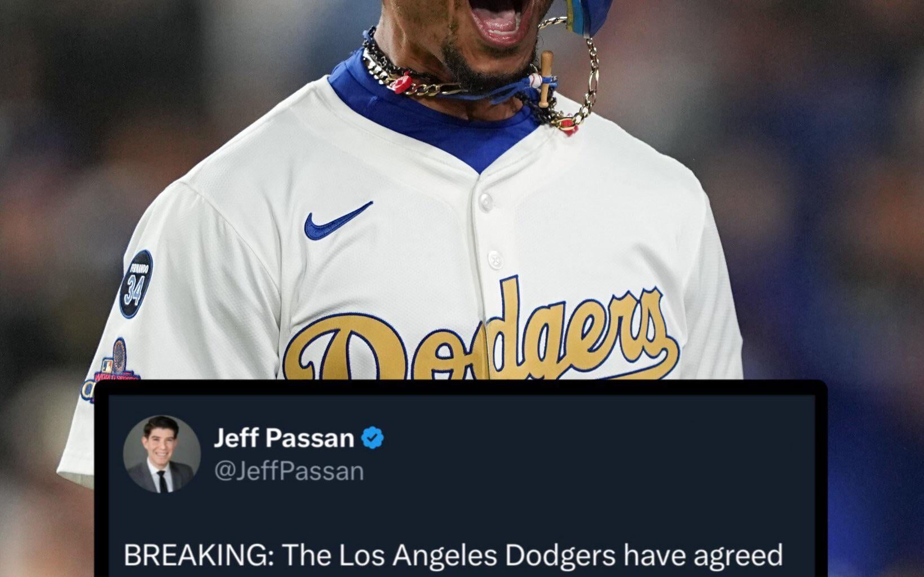Click the gold Dodgers script on jersey
This screenshot has width=924, height=577.
click(481, 332)
